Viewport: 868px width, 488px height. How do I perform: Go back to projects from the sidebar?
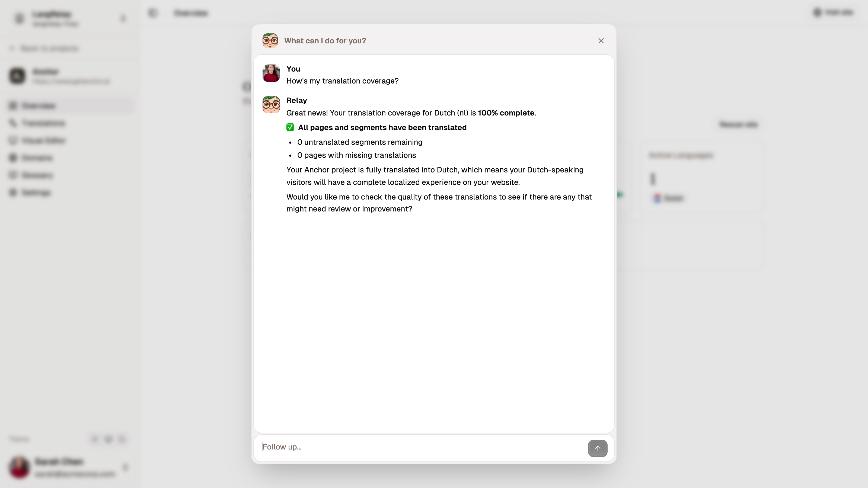coord(49,48)
